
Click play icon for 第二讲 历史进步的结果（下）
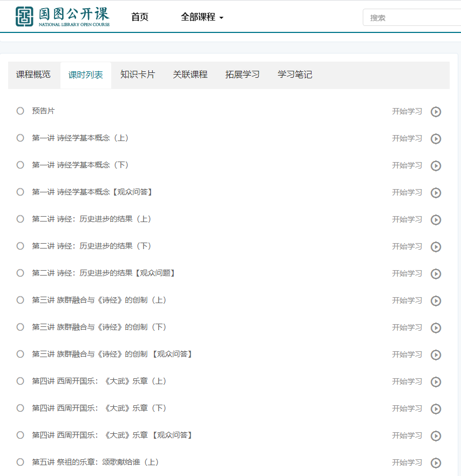click(436, 247)
